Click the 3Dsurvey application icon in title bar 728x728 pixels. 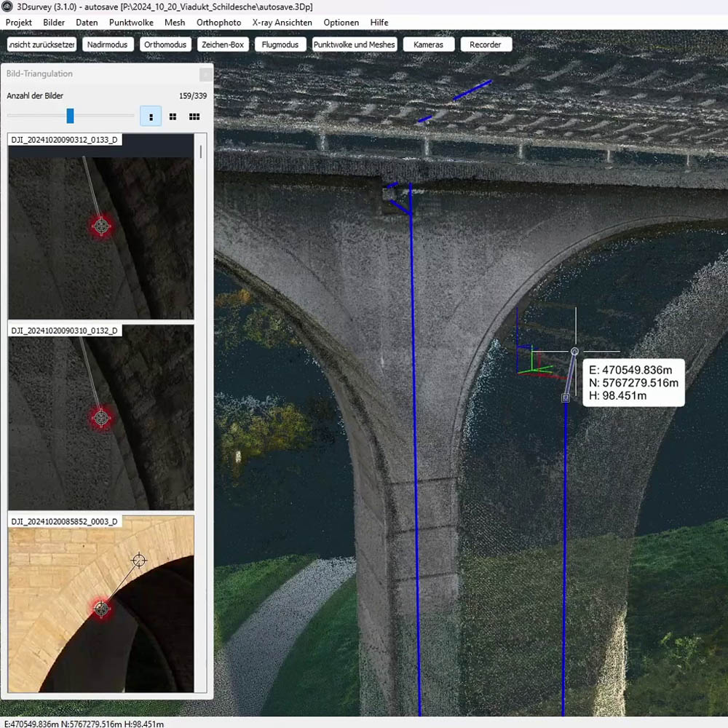coord(8,7)
